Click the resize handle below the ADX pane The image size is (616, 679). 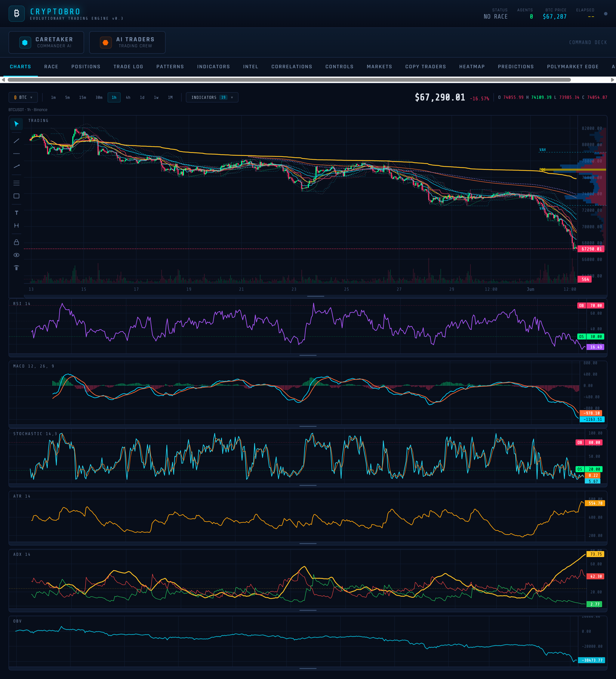click(x=308, y=610)
